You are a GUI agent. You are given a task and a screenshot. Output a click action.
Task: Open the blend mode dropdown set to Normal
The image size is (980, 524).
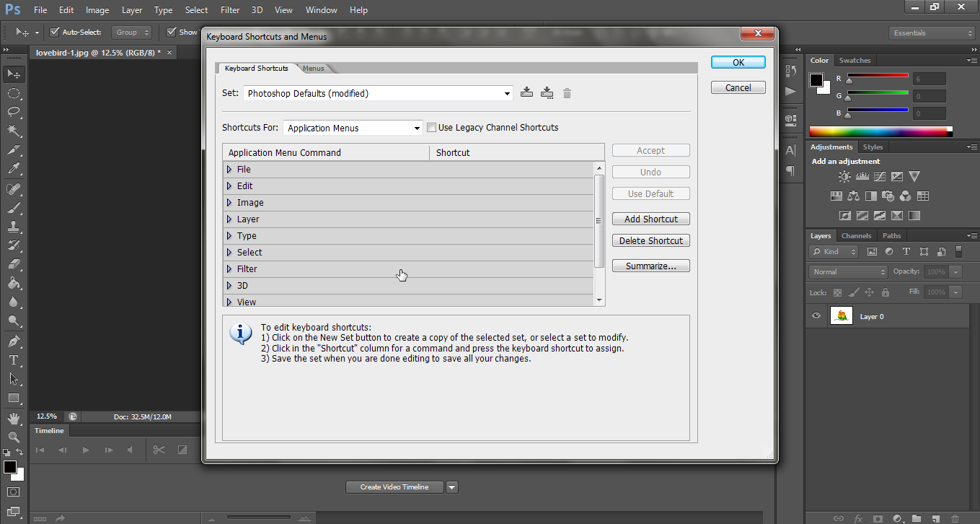pyautogui.click(x=849, y=271)
